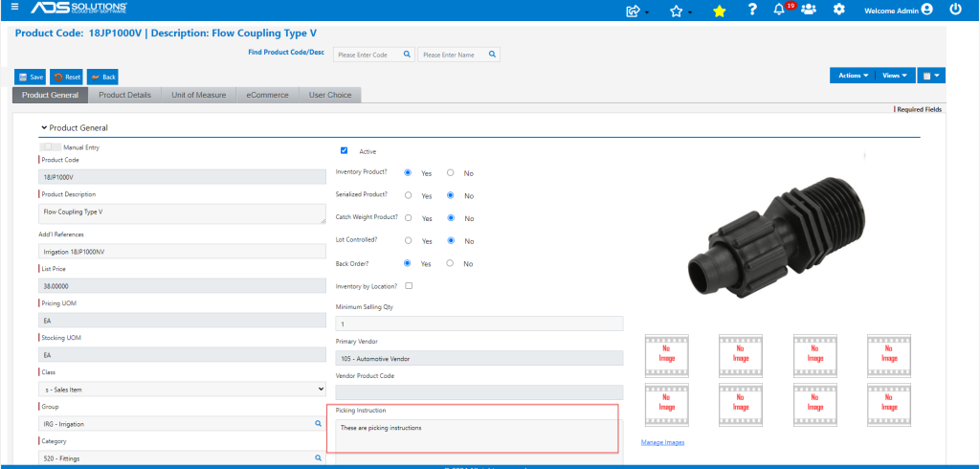The height and width of the screenshot is (469, 980).
Task: Select Yes for Inventory Product
Action: [x=408, y=172]
